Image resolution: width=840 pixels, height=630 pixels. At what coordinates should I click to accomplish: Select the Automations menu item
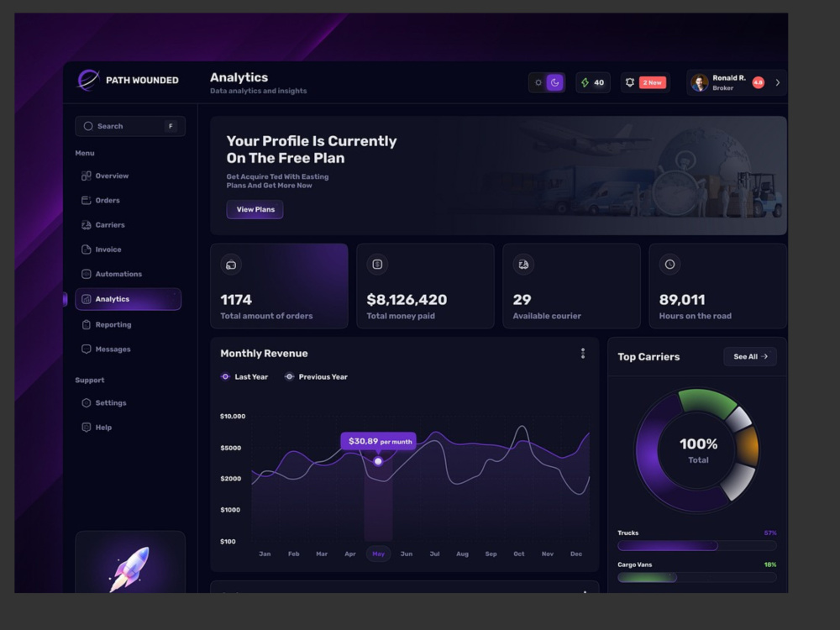coord(128,274)
